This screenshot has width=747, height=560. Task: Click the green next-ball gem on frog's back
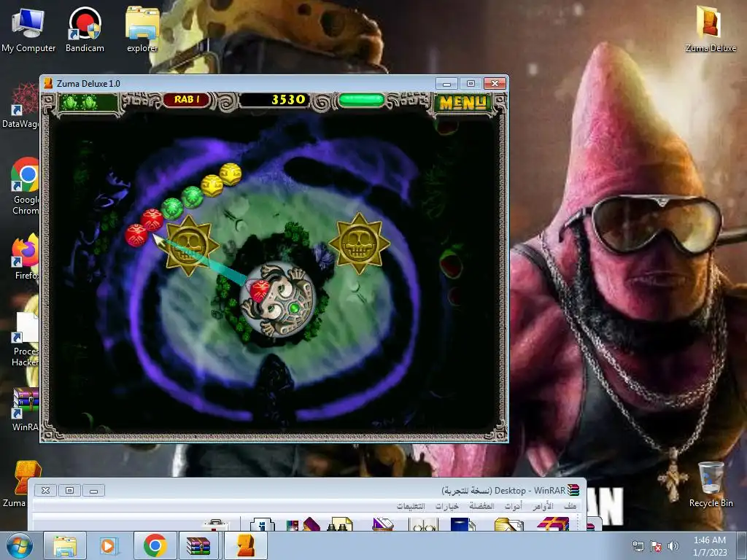[x=295, y=308]
